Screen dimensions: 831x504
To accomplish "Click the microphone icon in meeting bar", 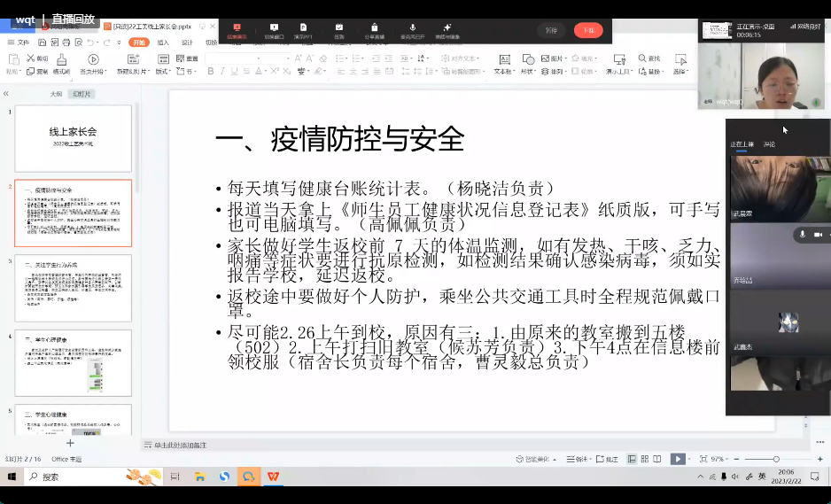I will 412,27.
